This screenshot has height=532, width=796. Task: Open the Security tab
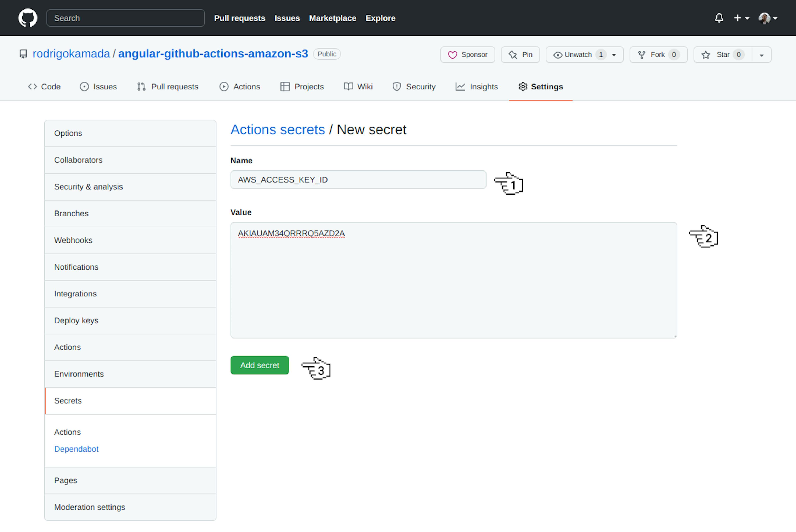pyautogui.click(x=414, y=87)
